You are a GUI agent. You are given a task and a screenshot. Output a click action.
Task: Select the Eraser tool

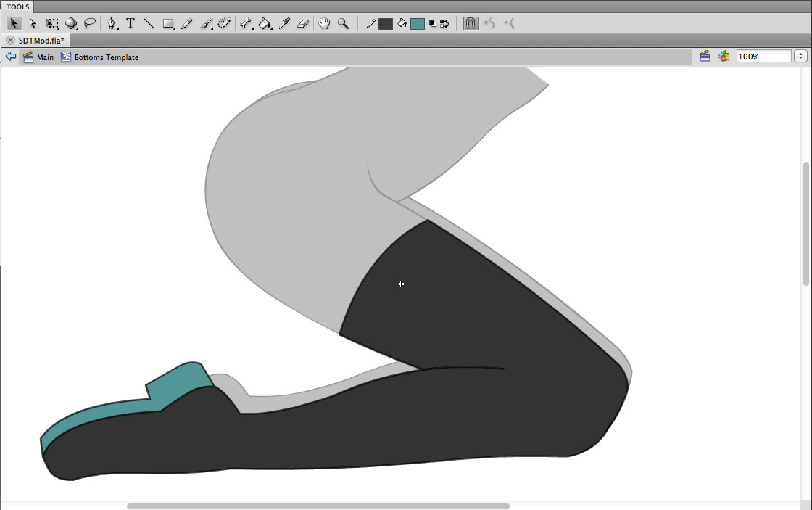(303, 23)
